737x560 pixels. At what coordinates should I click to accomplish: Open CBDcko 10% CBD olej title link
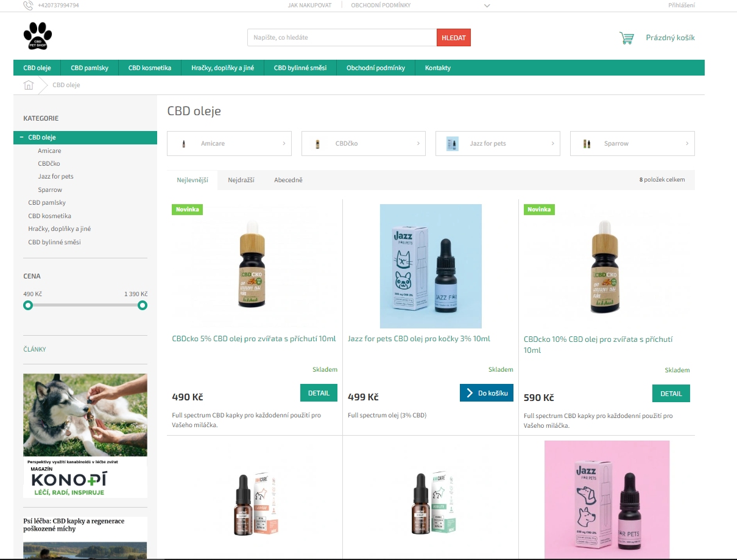tap(598, 345)
